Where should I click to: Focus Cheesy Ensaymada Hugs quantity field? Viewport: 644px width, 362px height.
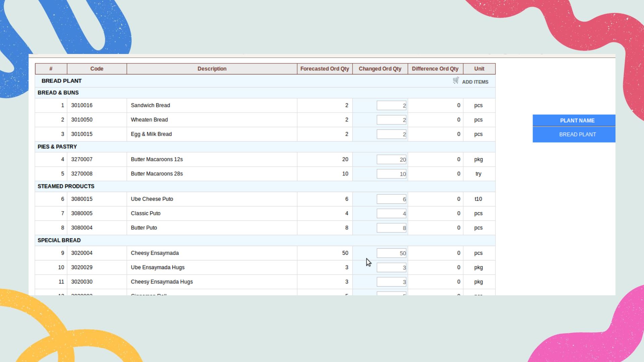(391, 282)
